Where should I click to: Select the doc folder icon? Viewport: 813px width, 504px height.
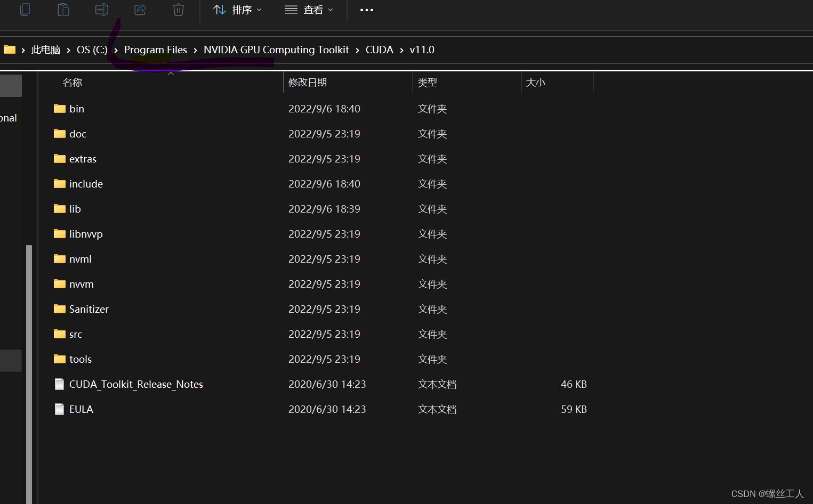tap(60, 134)
